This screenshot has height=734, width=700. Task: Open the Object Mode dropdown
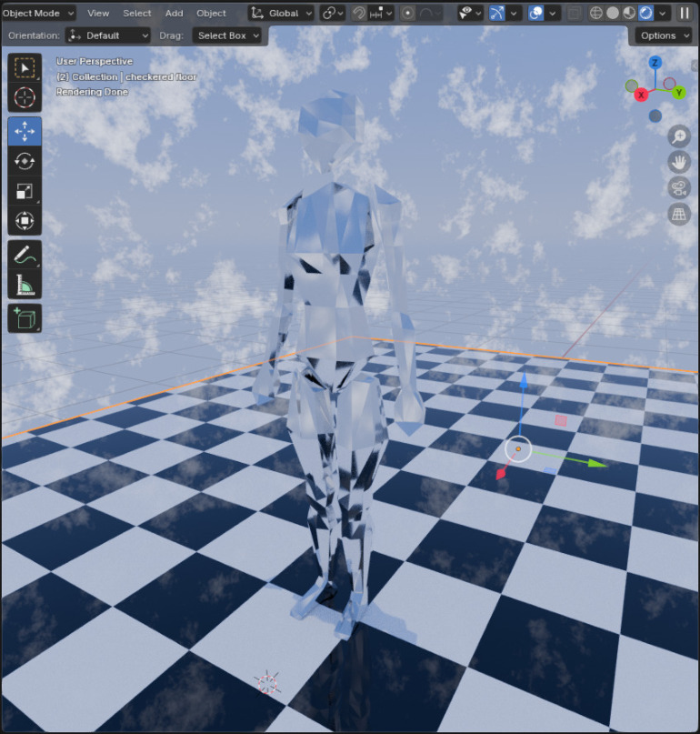38,13
